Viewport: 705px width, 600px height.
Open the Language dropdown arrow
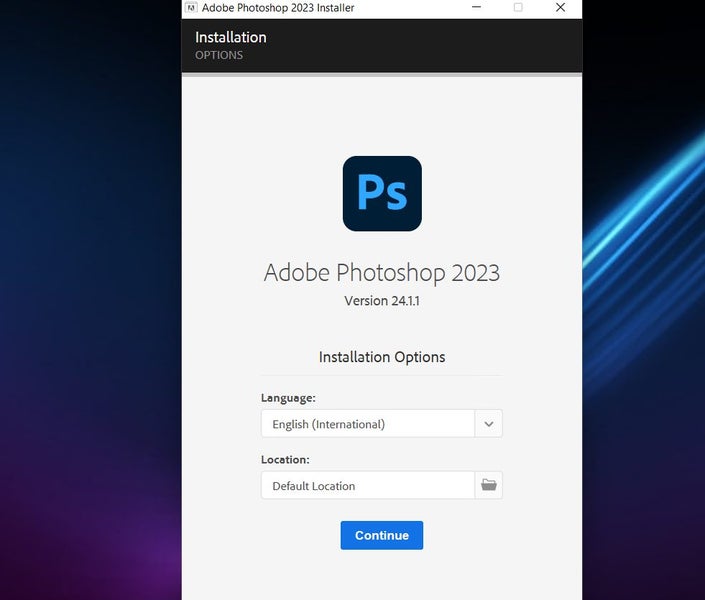coord(489,424)
